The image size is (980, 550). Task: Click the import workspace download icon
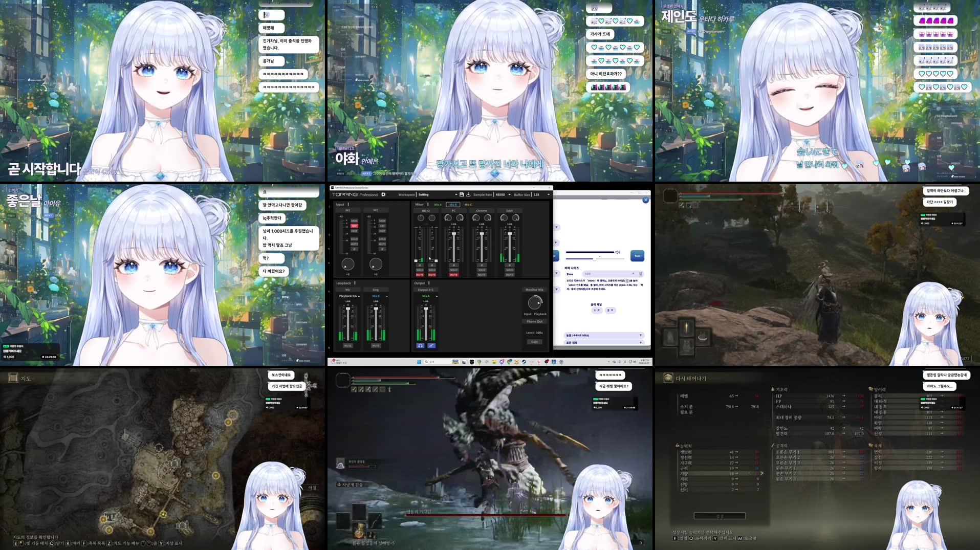tap(468, 194)
